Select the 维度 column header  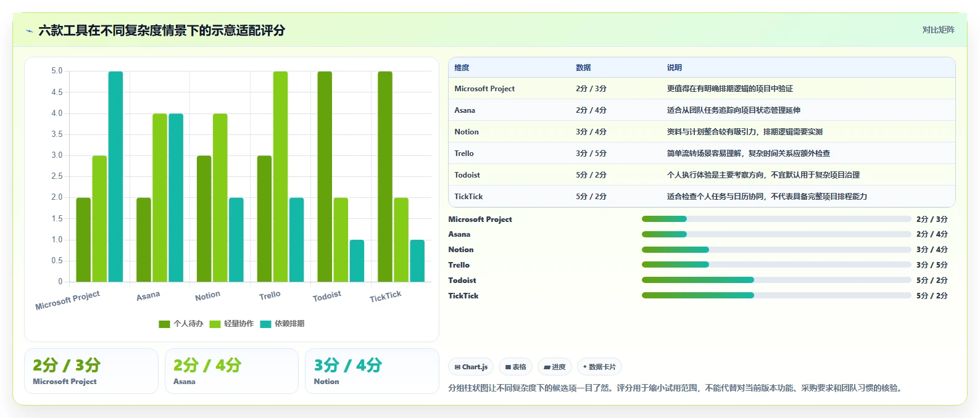coord(462,68)
